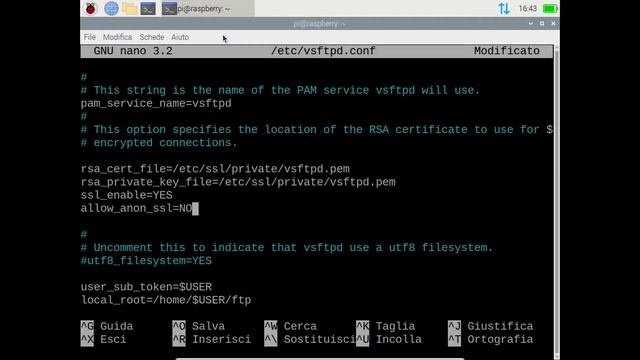Click the GNU nano 3.2 title text
This screenshot has height=360, width=640.
pyautogui.click(x=133, y=51)
